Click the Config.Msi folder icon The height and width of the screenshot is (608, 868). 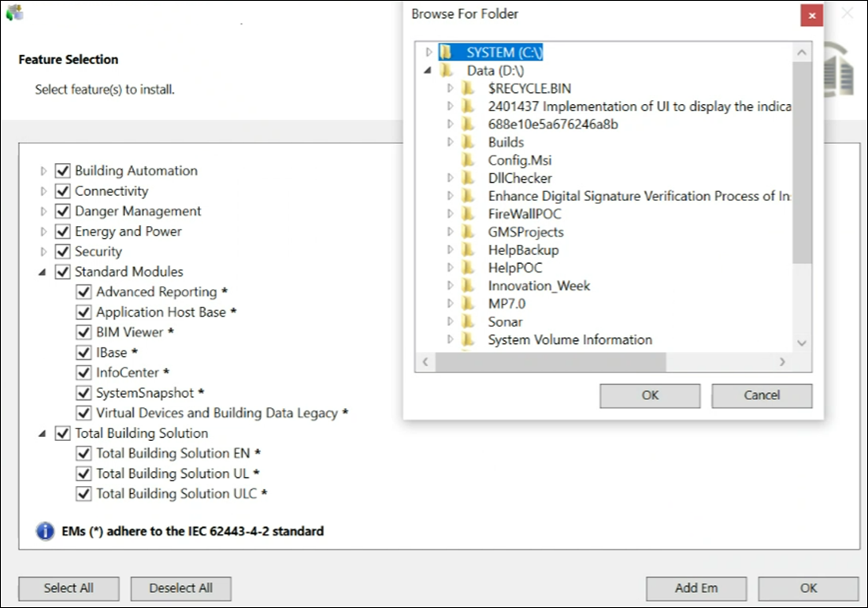coord(468,161)
